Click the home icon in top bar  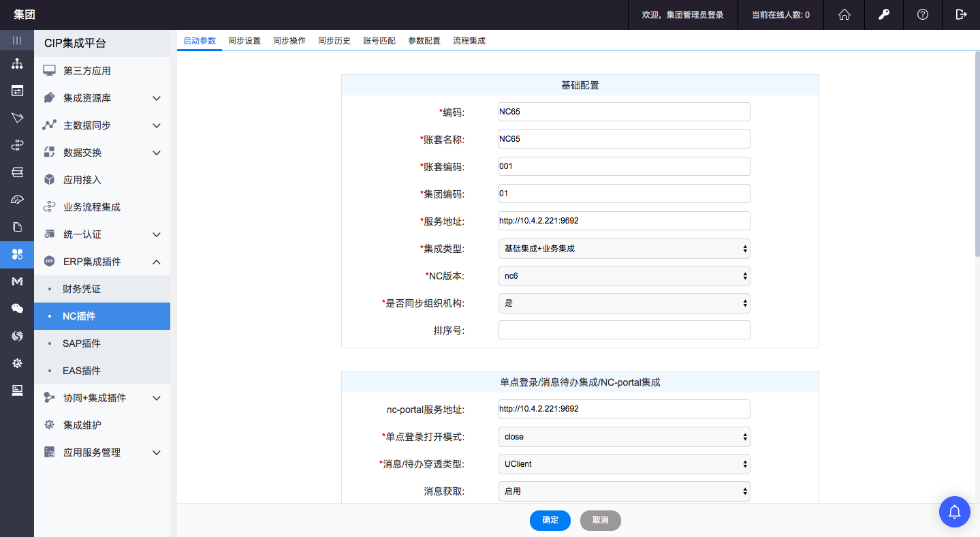click(844, 14)
